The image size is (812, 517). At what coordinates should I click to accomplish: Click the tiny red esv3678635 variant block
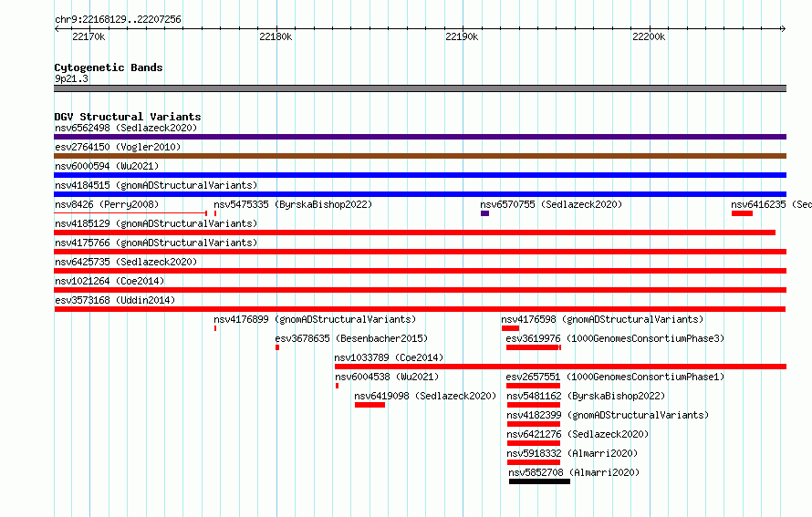click(277, 347)
